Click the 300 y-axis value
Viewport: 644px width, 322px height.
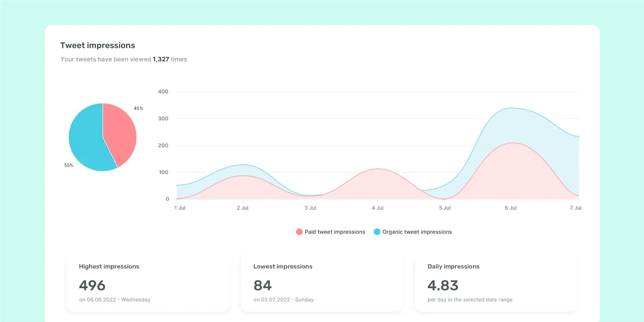click(163, 118)
